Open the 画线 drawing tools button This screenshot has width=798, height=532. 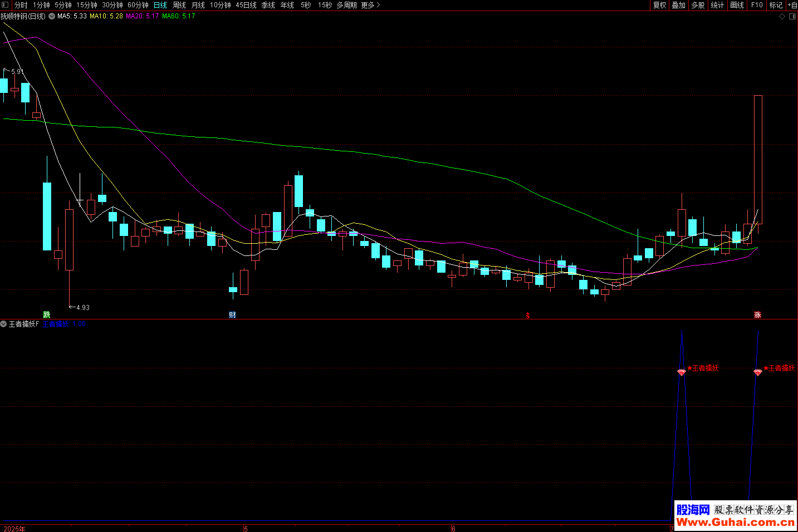click(x=737, y=5)
